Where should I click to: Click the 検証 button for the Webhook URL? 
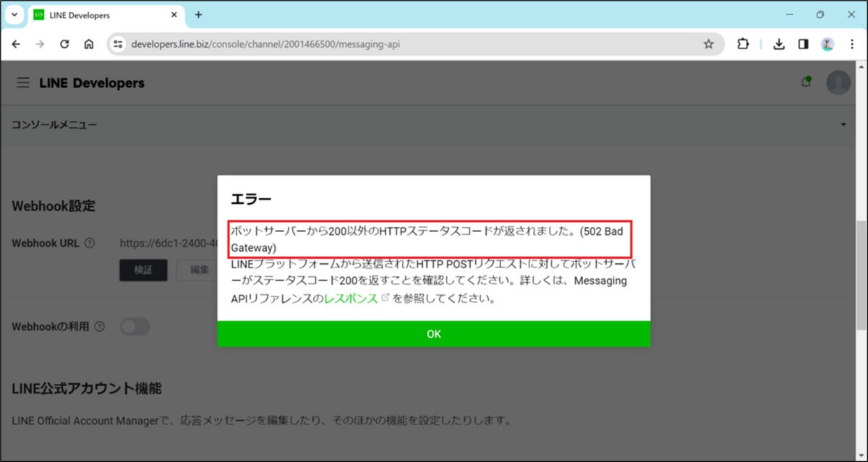(143, 270)
